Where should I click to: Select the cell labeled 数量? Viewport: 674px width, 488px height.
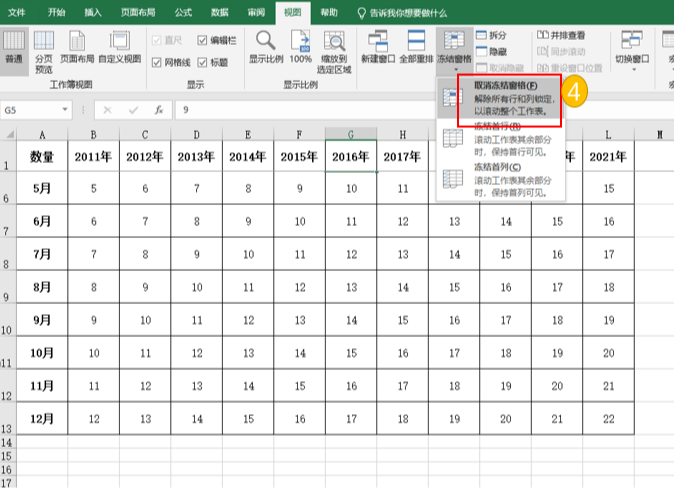[42, 156]
